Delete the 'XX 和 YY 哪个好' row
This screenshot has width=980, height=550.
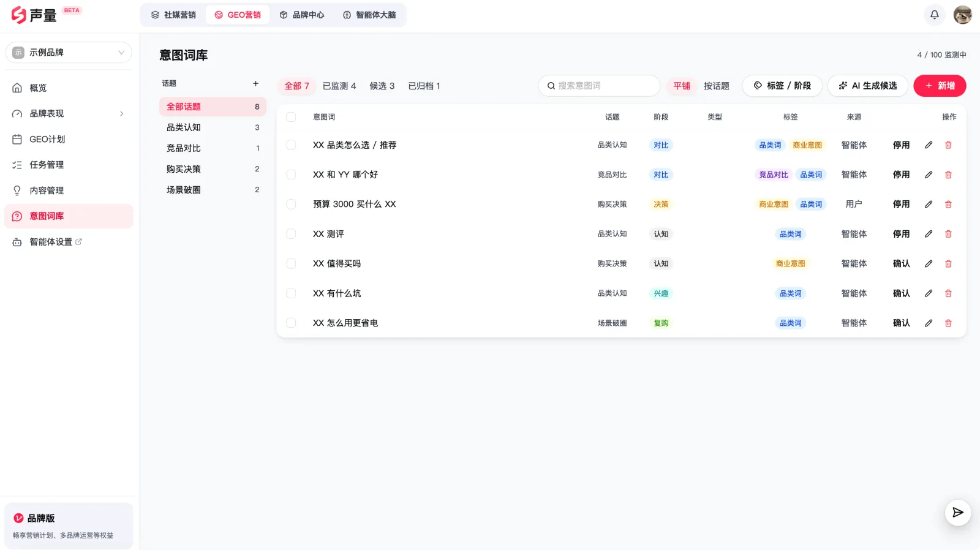[x=948, y=175]
